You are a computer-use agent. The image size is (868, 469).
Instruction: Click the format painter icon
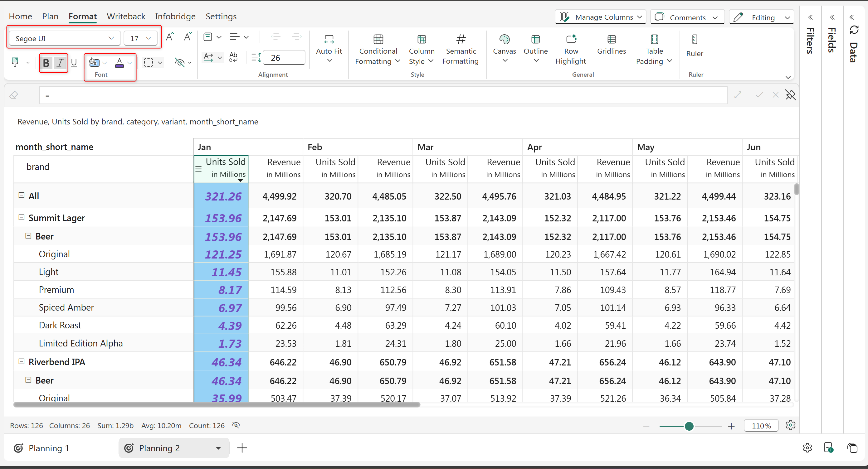(x=15, y=62)
